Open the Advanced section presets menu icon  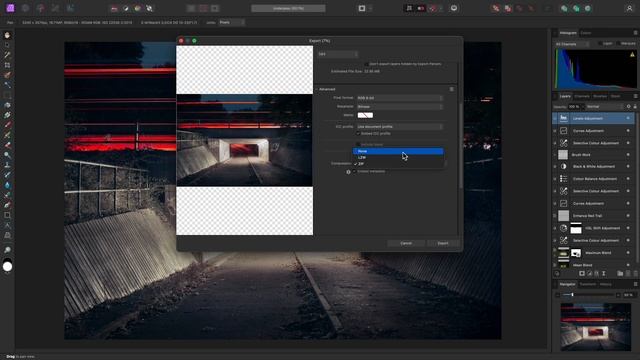point(451,89)
